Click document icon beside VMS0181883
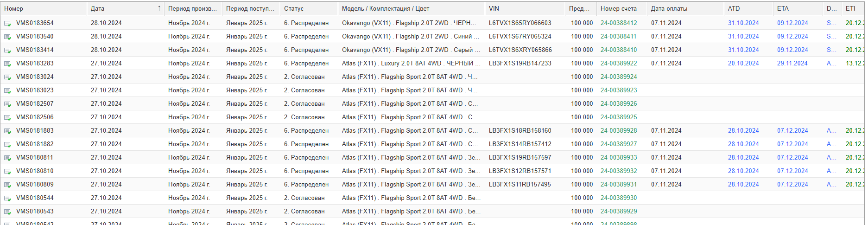The width and height of the screenshot is (868, 225). [x=8, y=131]
